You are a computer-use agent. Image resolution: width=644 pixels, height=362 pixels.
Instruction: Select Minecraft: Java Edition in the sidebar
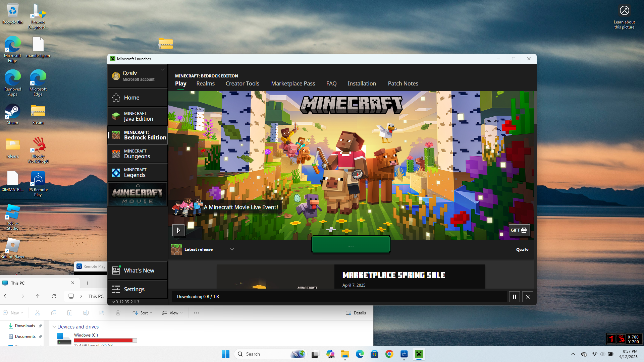tap(138, 116)
